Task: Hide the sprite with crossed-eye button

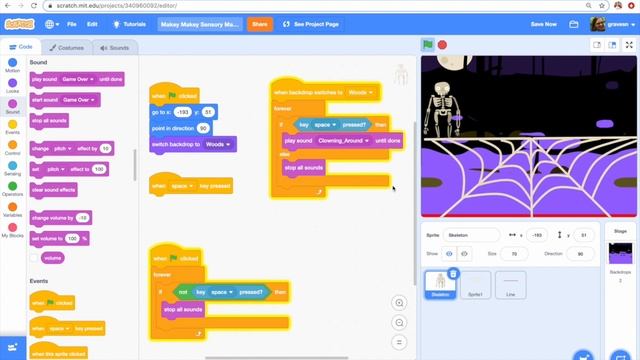Action: pos(464,254)
